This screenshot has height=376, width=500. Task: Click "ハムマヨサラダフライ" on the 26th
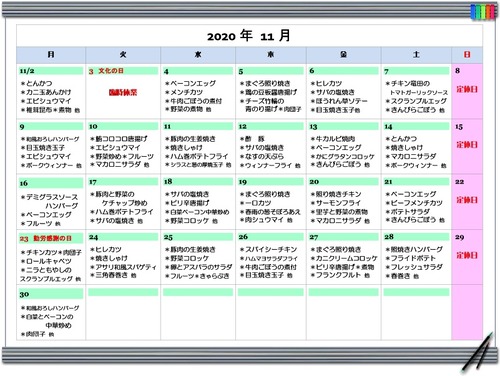pos(272,259)
